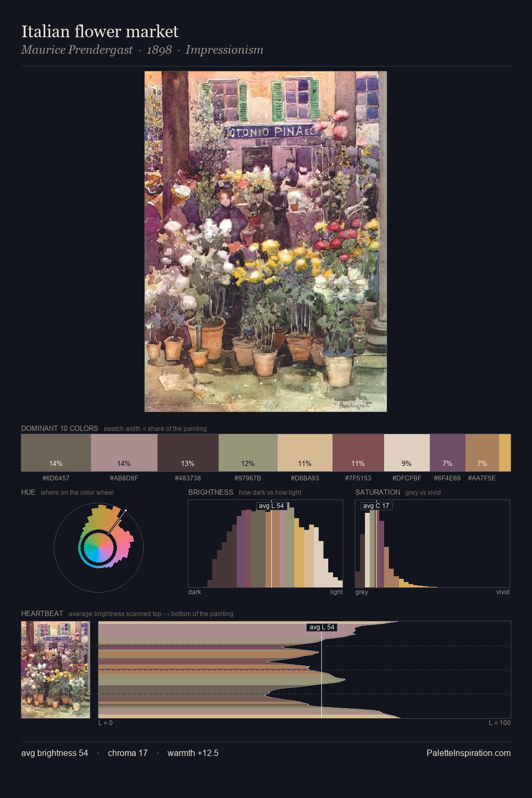Click the '#AB8D8F' hex code label
The width and height of the screenshot is (532, 798).
pyautogui.click(x=124, y=478)
